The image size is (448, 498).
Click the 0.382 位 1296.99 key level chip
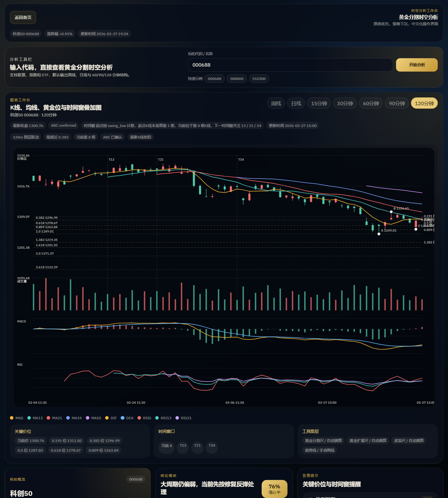tap(105, 441)
